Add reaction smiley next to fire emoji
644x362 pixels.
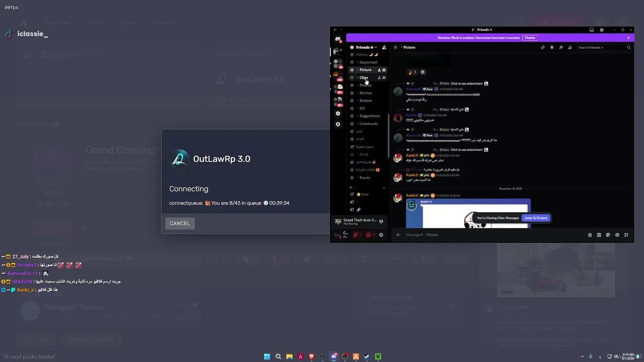tap(423, 72)
